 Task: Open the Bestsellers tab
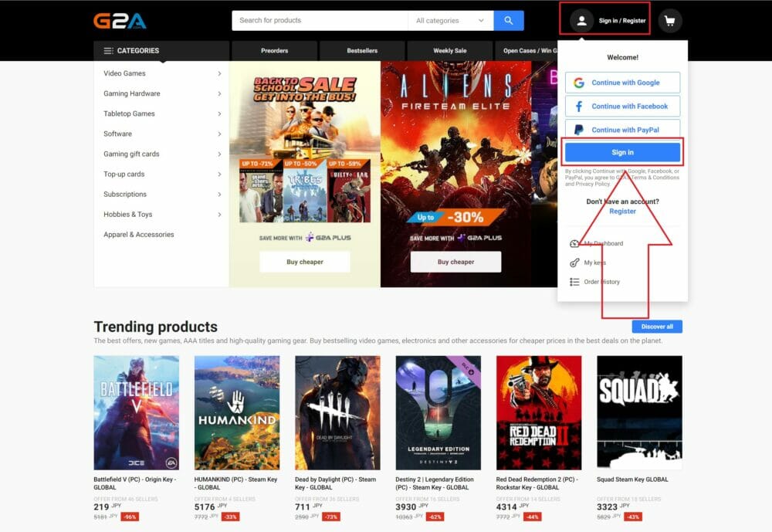(362, 51)
